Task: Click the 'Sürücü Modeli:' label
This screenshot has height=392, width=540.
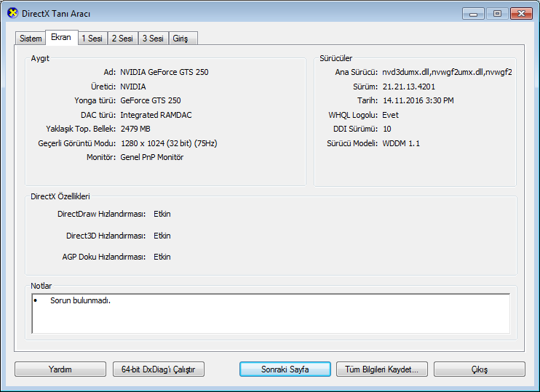Action: click(352, 143)
